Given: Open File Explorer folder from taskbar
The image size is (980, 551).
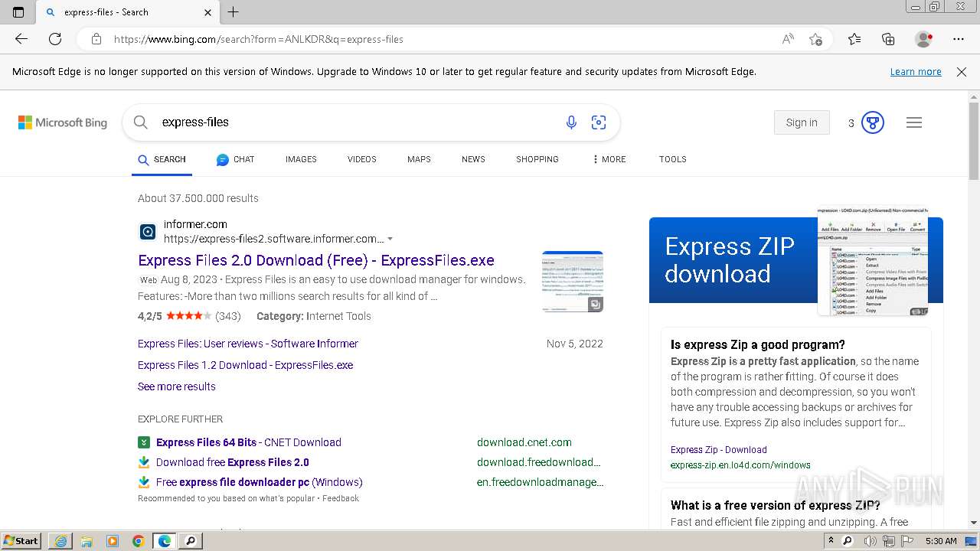Looking at the screenshot, I should (87, 541).
